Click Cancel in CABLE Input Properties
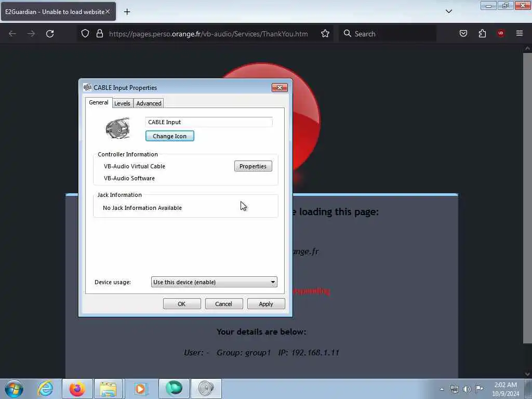Screen dimensions: 532x399 click(224, 304)
